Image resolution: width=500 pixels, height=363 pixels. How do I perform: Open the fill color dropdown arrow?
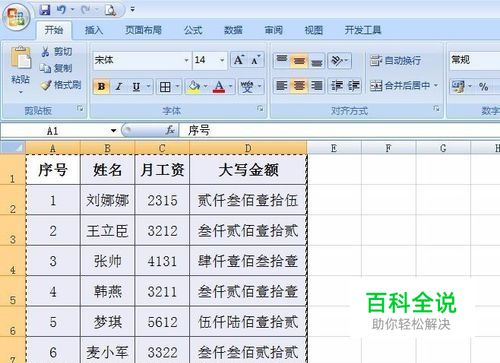pos(206,87)
